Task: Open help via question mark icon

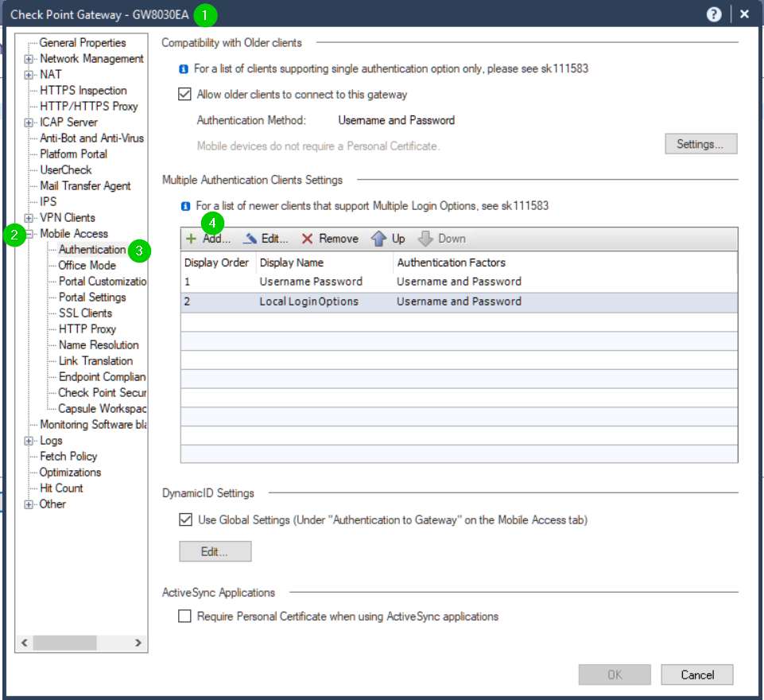Action: [715, 14]
